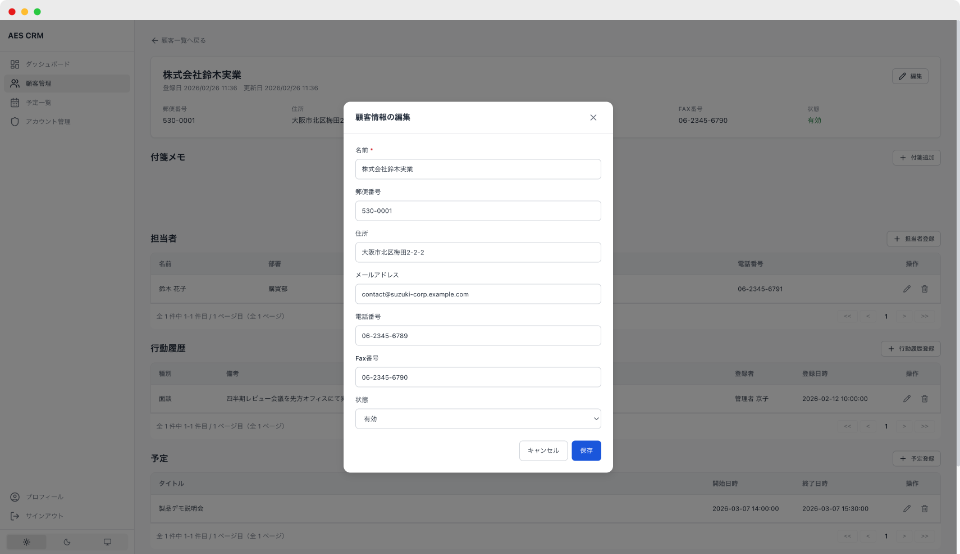
Task: Click the Fax番号 input field
Action: (x=478, y=377)
